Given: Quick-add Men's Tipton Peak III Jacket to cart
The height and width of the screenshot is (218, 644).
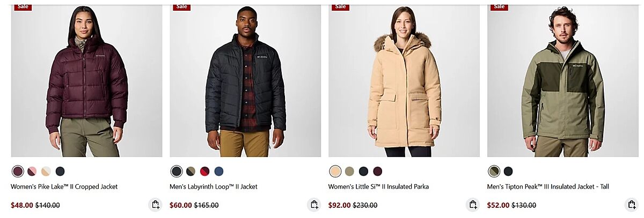Looking at the screenshot, I should coord(632,205).
